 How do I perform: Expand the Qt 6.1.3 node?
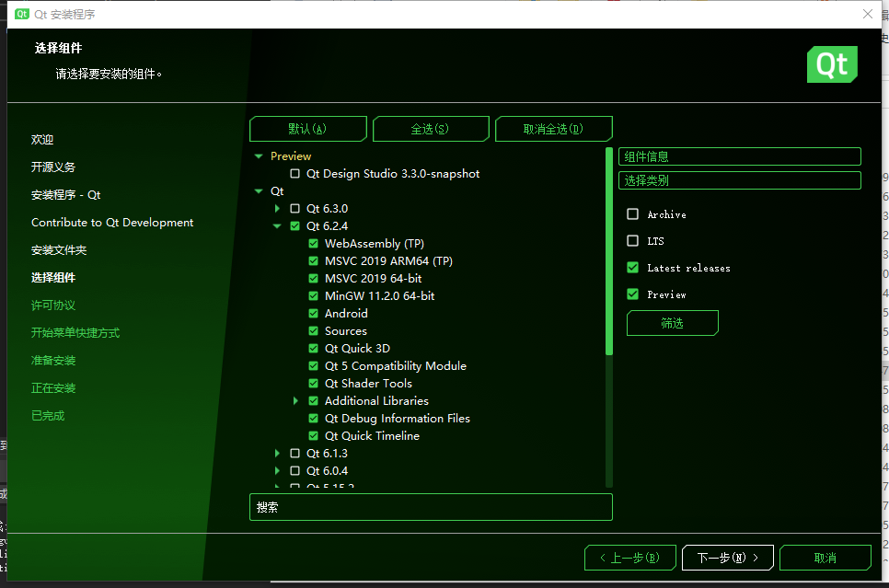[x=277, y=454]
